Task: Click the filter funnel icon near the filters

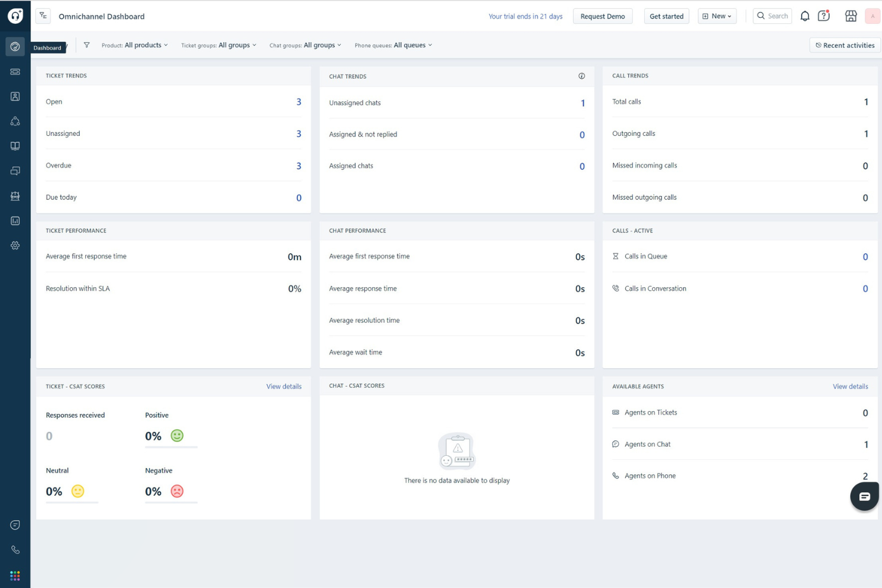Action: coord(86,45)
